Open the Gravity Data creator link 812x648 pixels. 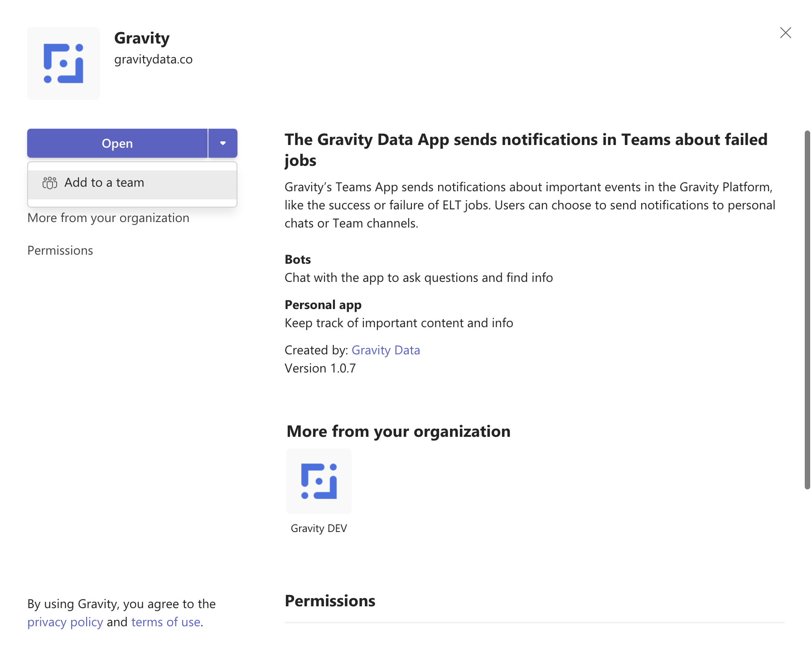[386, 350]
